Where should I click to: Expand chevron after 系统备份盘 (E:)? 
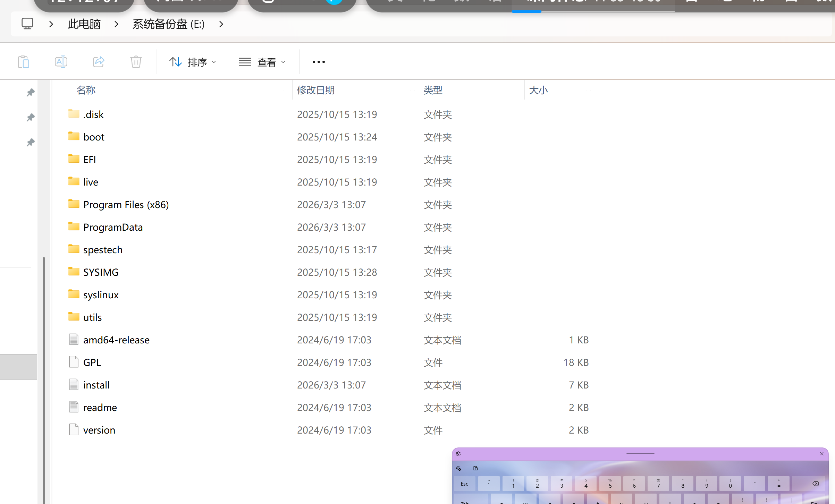(x=221, y=24)
